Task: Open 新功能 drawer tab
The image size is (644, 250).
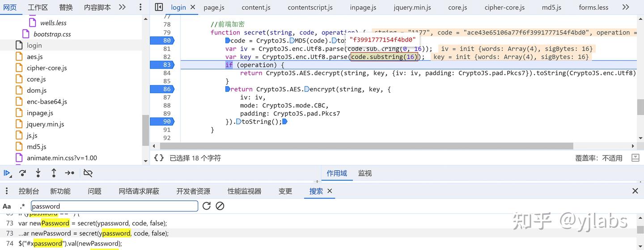Action: pyautogui.click(x=60, y=191)
